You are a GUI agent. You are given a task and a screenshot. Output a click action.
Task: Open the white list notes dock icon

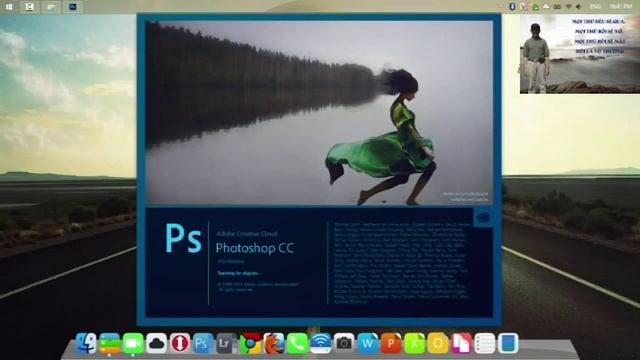(x=484, y=343)
